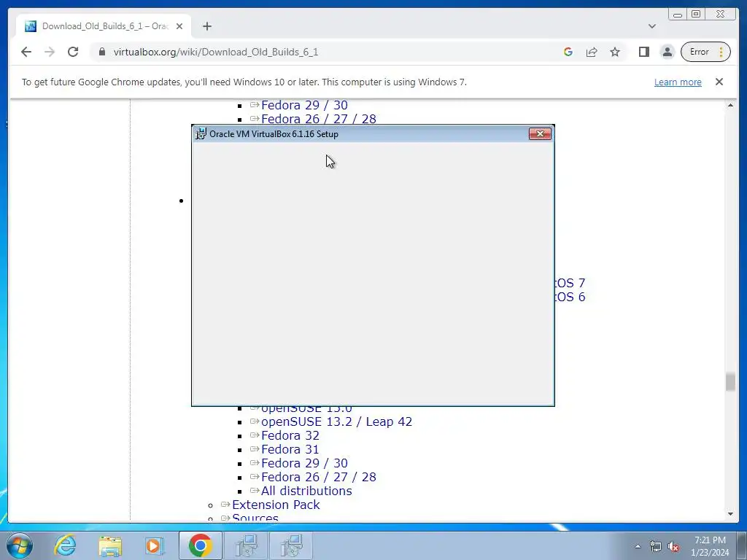Screen dimensions: 747x560
Task: Show hidden system tray icons
Action: click(x=638, y=546)
